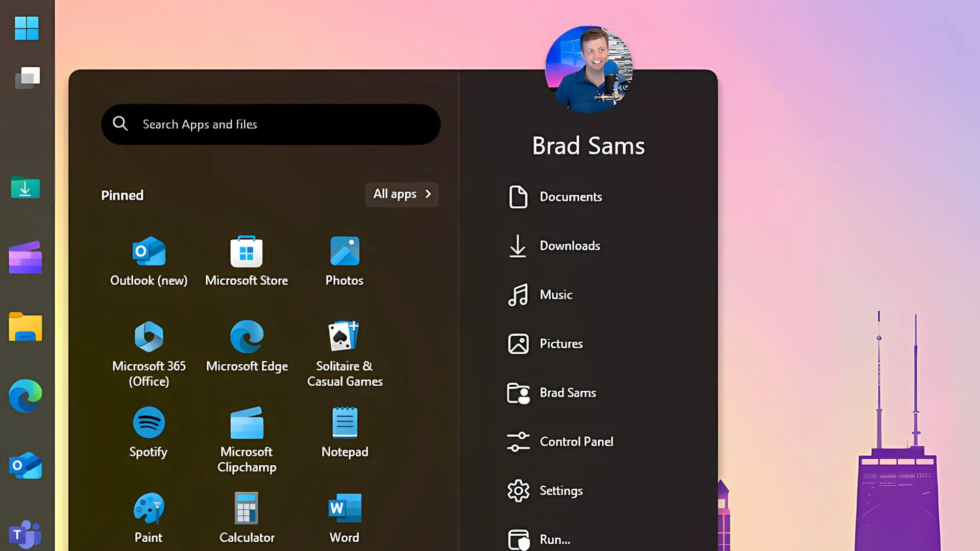The height and width of the screenshot is (551, 980).
Task: Open the Music folder from the sidebar
Action: [x=555, y=294]
